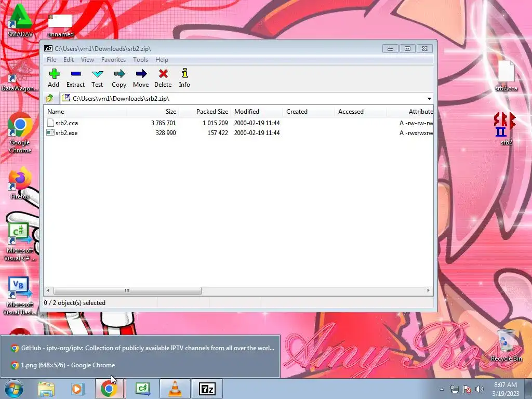
Task: Select the unnamed desktop file icon
Action: pos(60,25)
